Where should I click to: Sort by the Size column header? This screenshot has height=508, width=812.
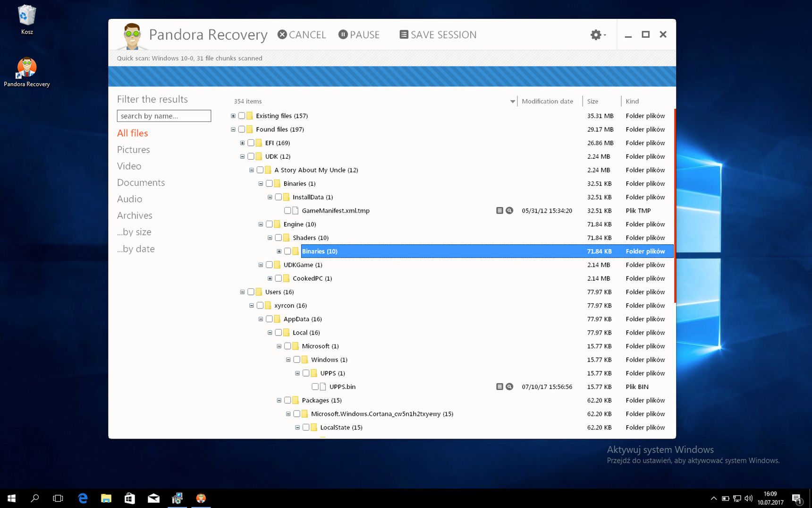pos(593,102)
